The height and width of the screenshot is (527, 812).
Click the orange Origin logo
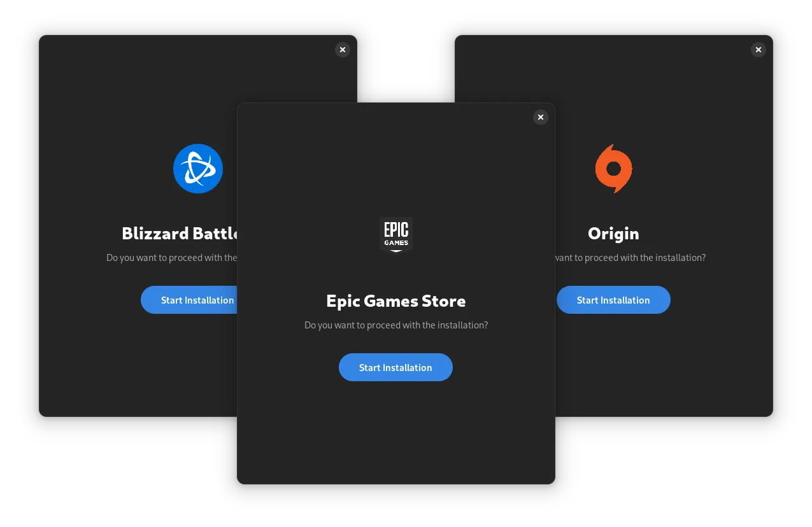613,169
